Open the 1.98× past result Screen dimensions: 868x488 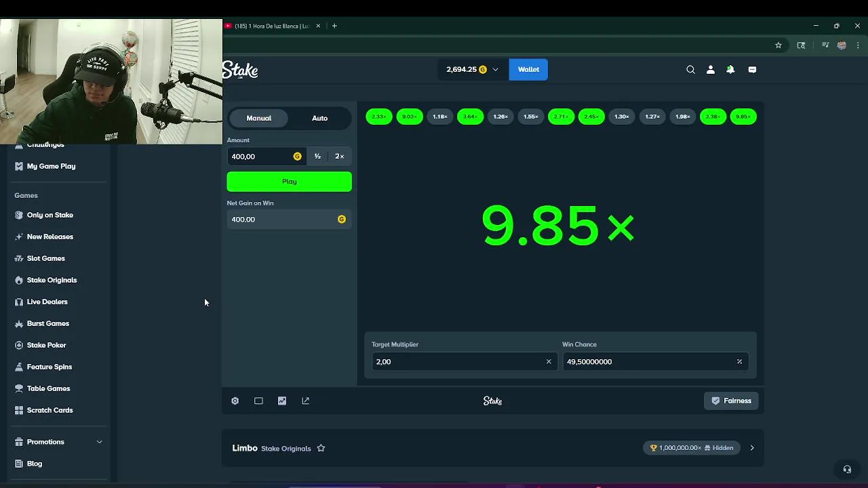click(x=683, y=117)
